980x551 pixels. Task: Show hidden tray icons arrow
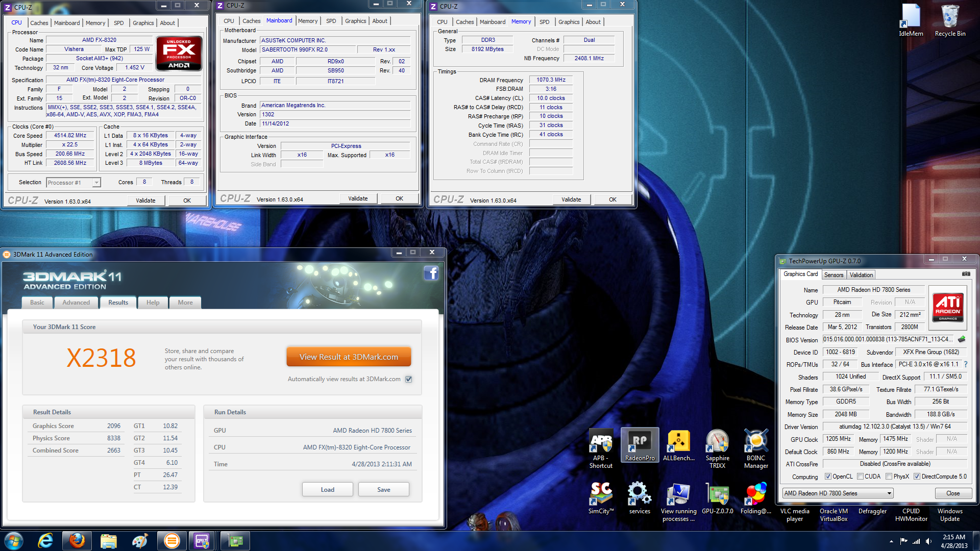(x=892, y=541)
